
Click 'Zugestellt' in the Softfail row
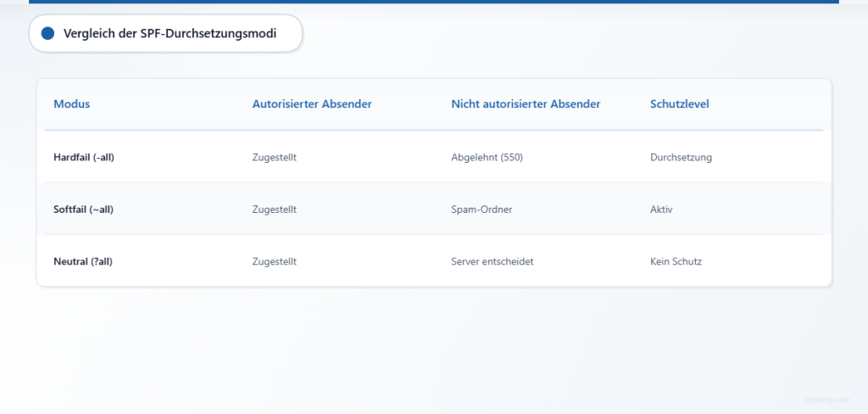(275, 210)
